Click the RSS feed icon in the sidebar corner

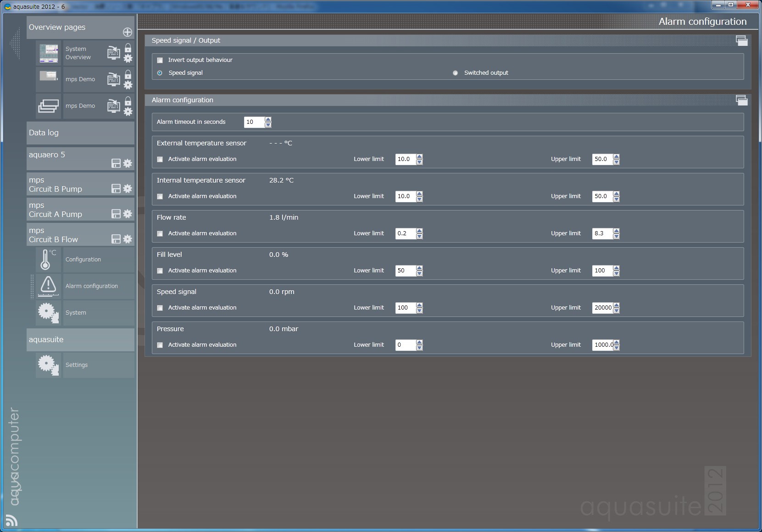11,521
